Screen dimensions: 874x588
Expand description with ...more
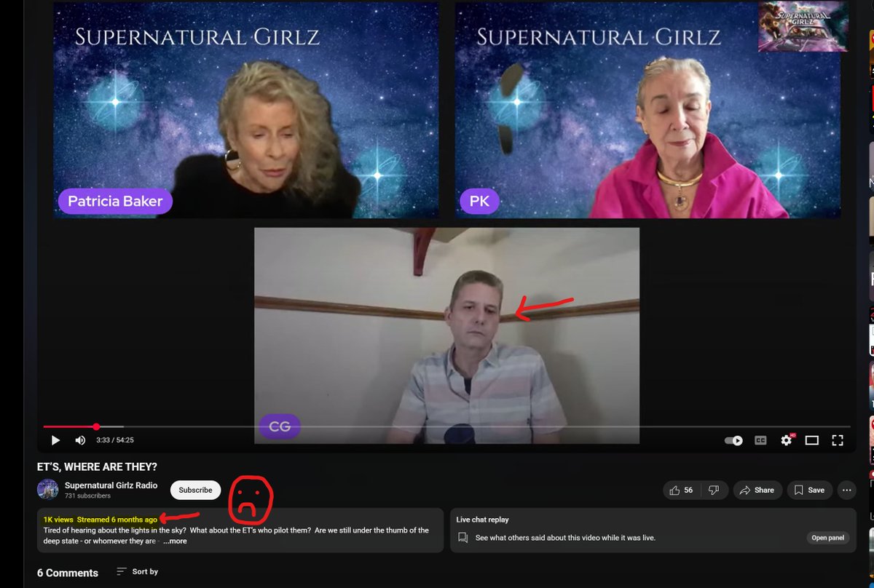(175, 541)
